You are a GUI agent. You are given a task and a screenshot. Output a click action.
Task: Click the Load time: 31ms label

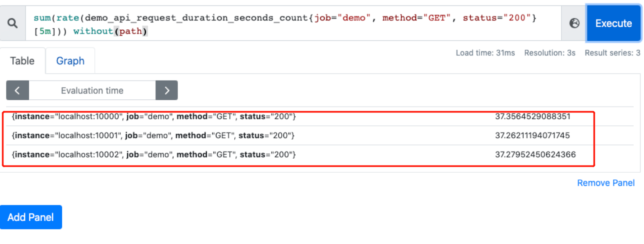pyautogui.click(x=486, y=53)
